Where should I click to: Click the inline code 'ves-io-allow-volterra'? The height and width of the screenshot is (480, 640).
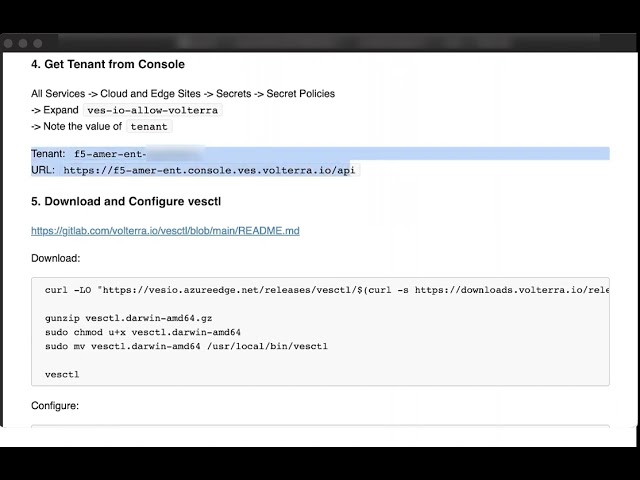[x=153, y=110]
